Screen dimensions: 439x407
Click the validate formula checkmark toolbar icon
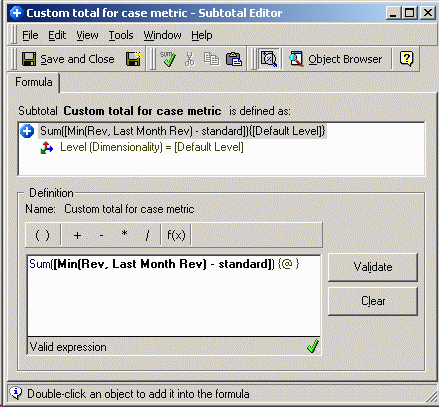point(168,59)
